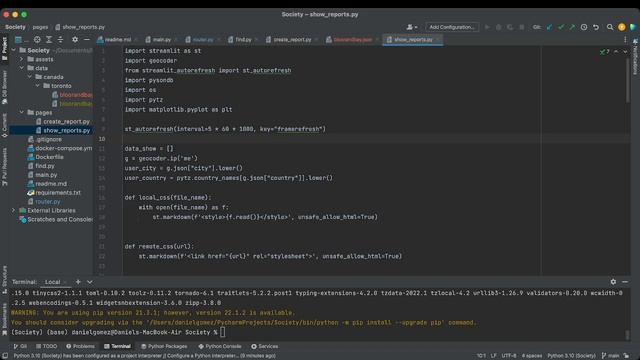
Task: Select docker-compose.yml in project tree
Action: coord(60,148)
